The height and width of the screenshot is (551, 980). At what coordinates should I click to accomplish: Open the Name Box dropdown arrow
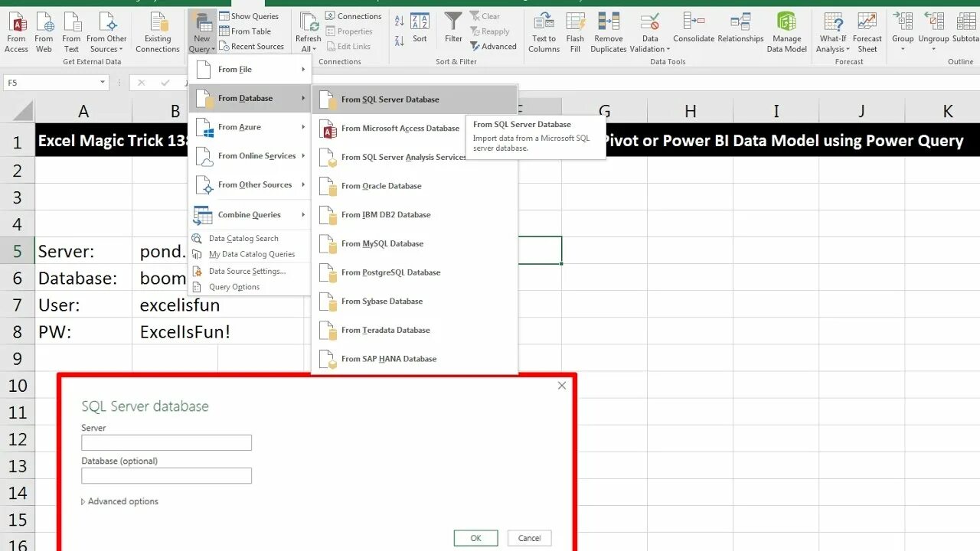click(x=103, y=83)
